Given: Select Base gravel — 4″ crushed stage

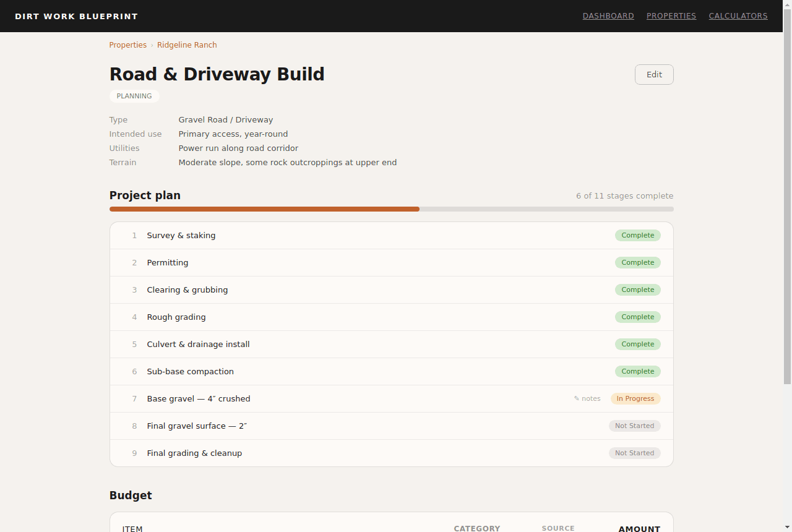Looking at the screenshot, I should pyautogui.click(x=392, y=399).
